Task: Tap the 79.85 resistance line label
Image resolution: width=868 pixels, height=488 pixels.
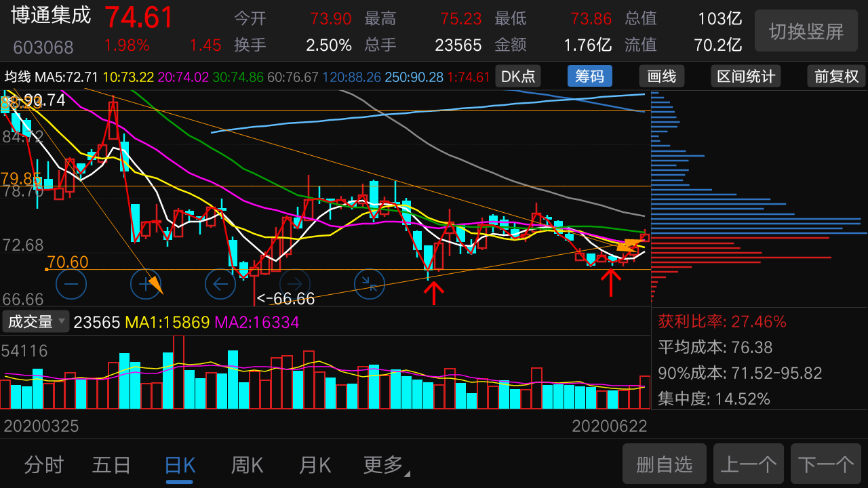Action: [20, 178]
